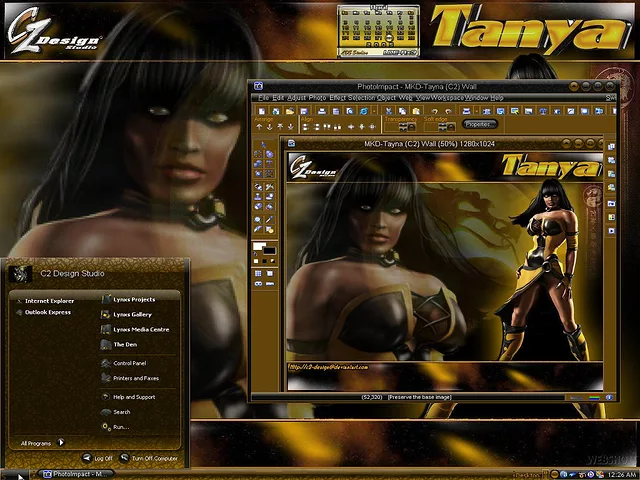This screenshot has height=480, width=640.
Task: Open Control Panel from Start menu
Action: click(x=129, y=363)
